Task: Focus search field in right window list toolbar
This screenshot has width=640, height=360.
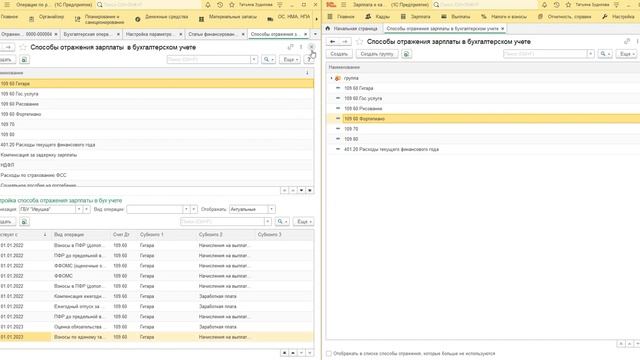Action: 545,54
